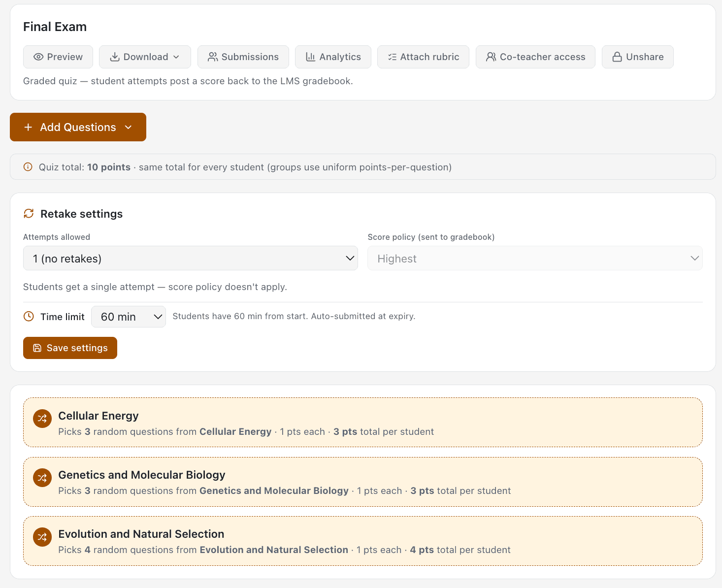Click the plus icon on Add Questions
The height and width of the screenshot is (588, 722).
pos(28,128)
